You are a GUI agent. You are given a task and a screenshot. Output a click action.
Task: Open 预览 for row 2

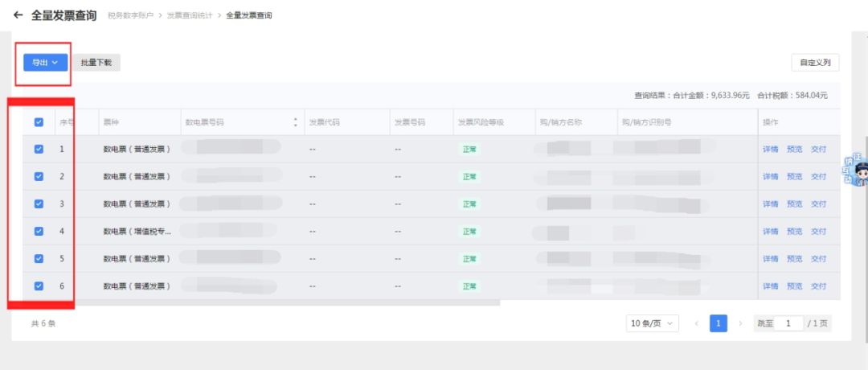pyautogui.click(x=794, y=176)
